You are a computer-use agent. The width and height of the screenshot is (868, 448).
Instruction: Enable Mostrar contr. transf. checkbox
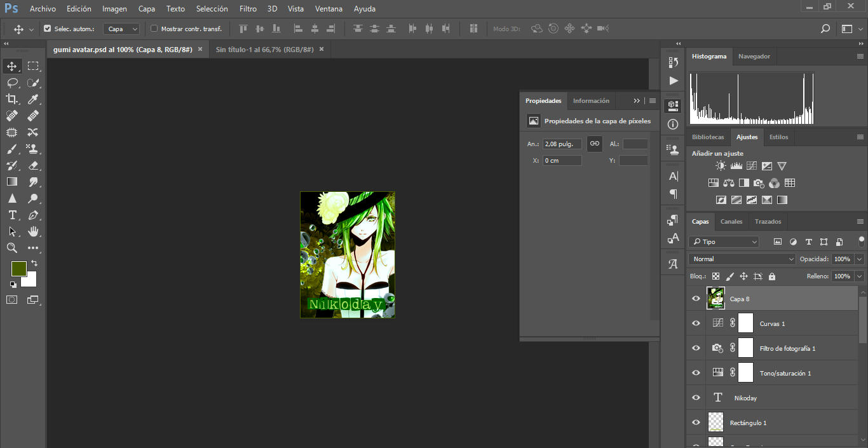tap(154, 29)
